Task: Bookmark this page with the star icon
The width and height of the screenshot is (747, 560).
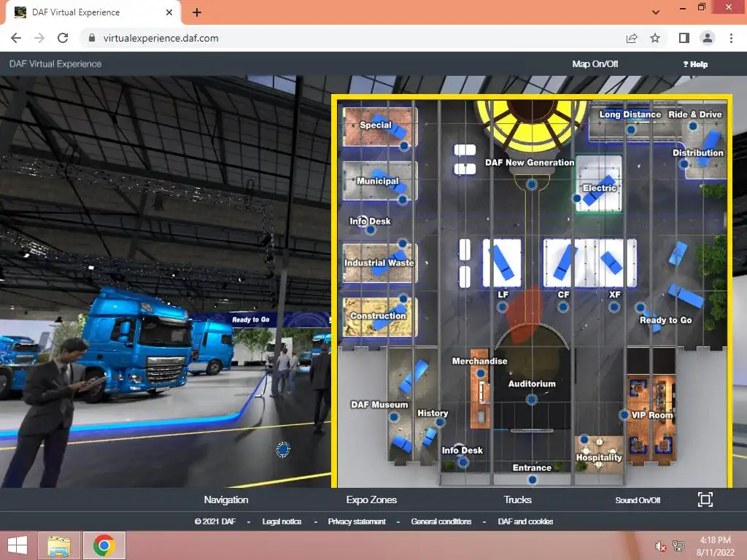Action: pos(655,38)
